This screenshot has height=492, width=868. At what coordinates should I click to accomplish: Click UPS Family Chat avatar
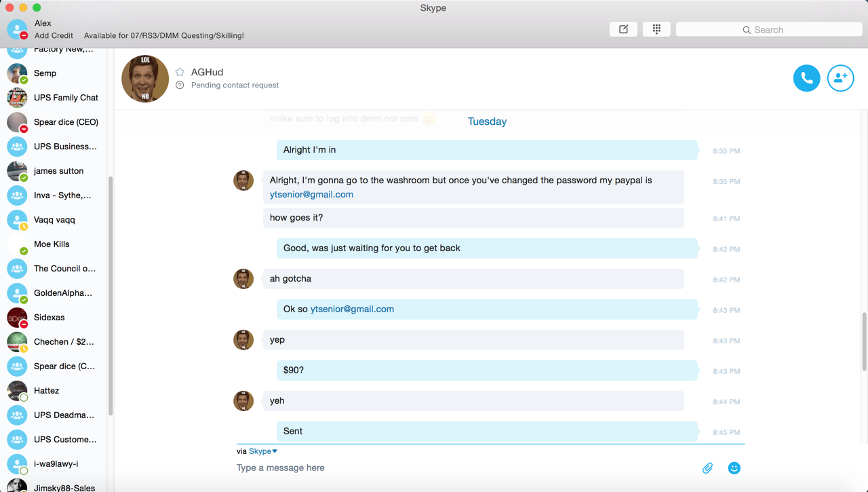tap(17, 98)
